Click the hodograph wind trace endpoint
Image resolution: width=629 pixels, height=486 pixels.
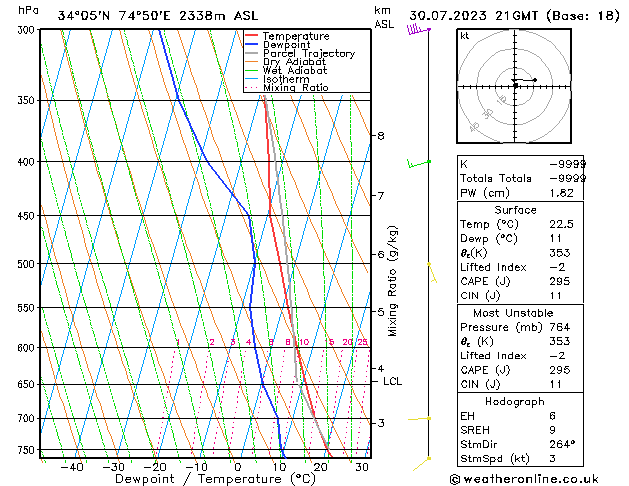tap(535, 80)
